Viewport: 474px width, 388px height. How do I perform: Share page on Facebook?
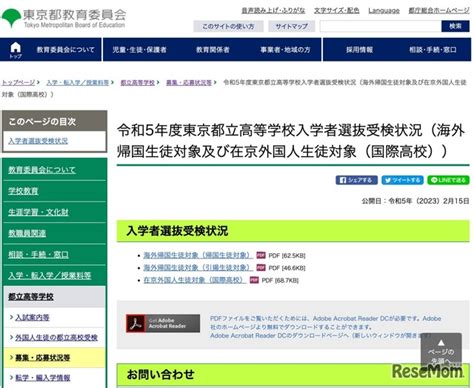pos(356,180)
